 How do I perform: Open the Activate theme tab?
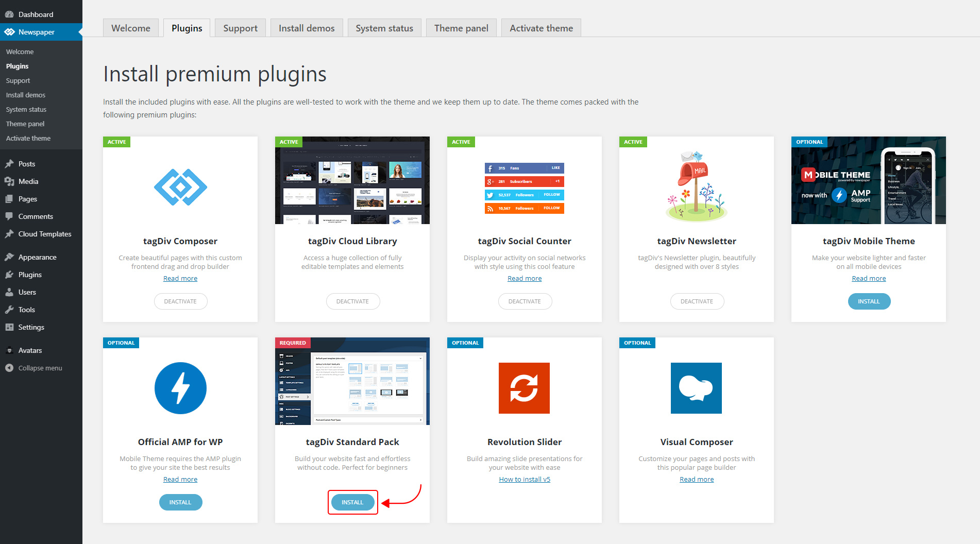tap(541, 28)
